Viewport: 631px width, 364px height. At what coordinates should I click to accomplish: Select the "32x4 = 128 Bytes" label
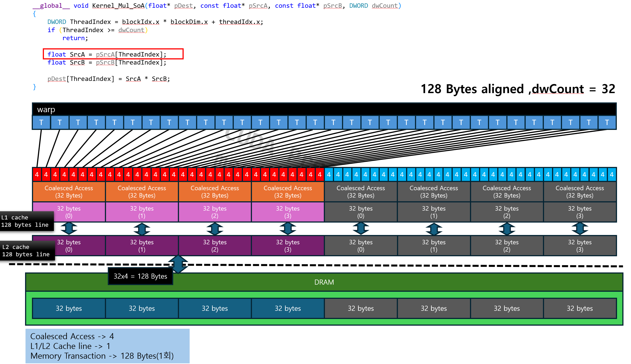[x=140, y=276]
